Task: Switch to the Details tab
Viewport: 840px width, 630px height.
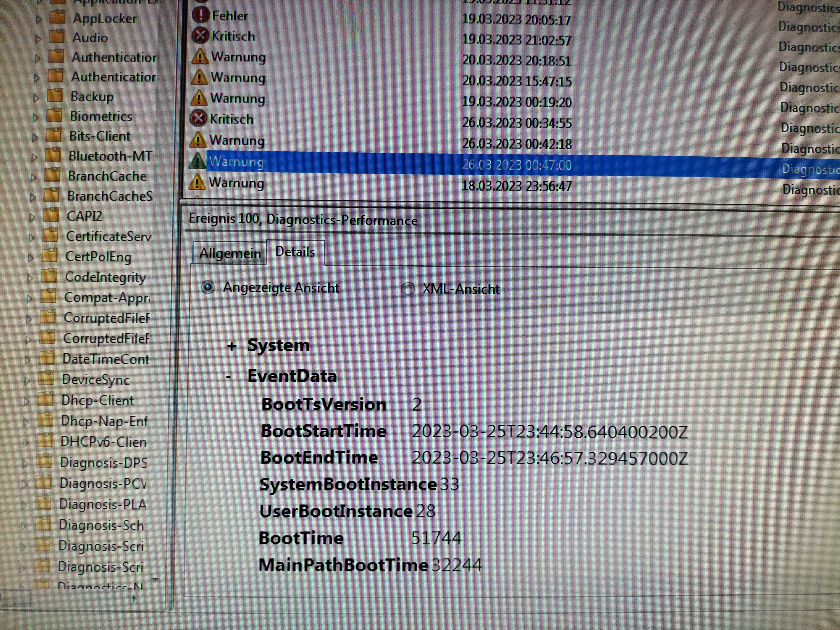Action: pyautogui.click(x=295, y=252)
